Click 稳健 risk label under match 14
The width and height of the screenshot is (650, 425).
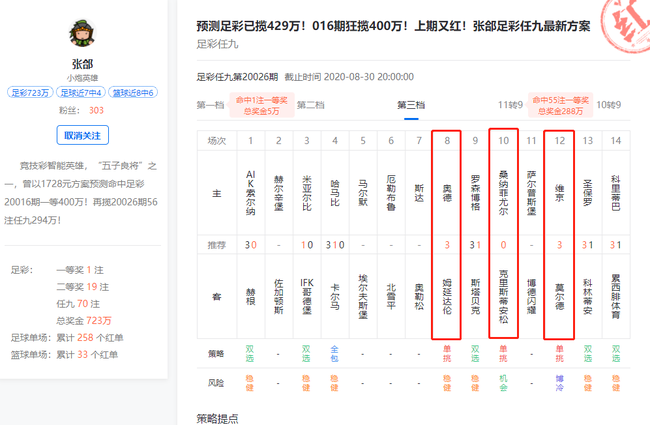point(616,383)
